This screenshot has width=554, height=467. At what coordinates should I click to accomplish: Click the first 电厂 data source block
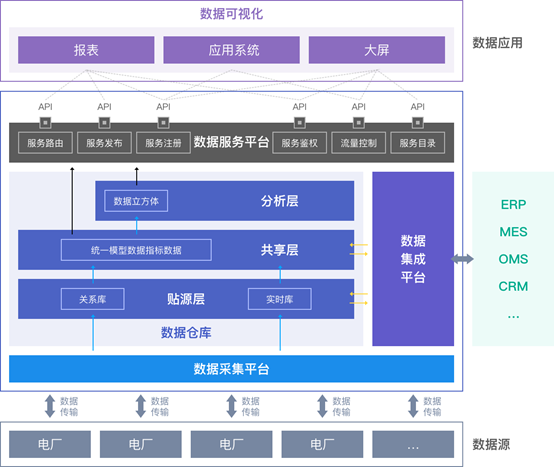[50, 444]
